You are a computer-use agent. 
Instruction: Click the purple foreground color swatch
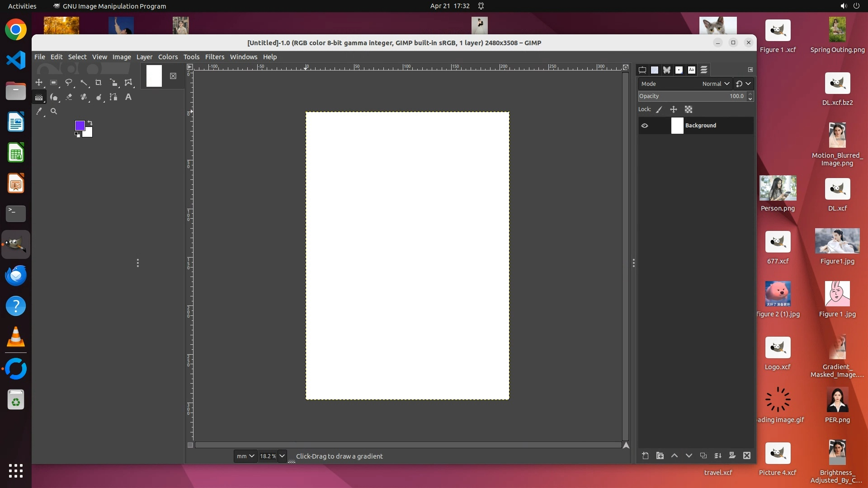[x=80, y=125]
